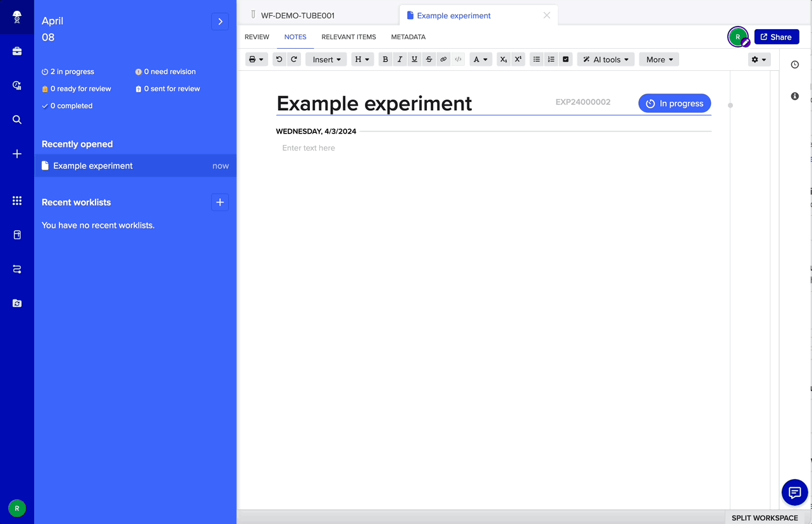Open the AI tools dropdown
The height and width of the screenshot is (524, 812).
tap(606, 59)
